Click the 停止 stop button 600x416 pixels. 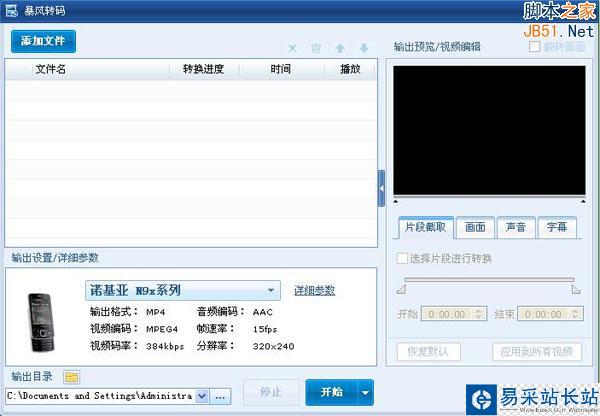click(x=271, y=392)
